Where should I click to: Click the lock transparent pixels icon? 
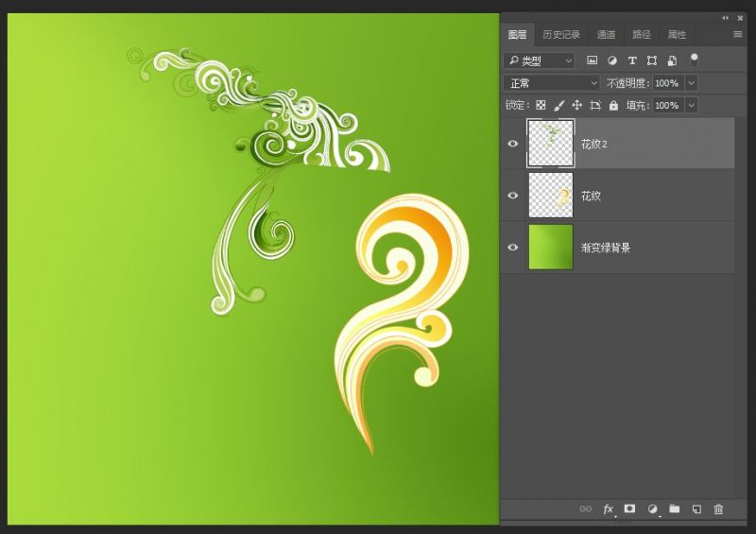click(541, 106)
